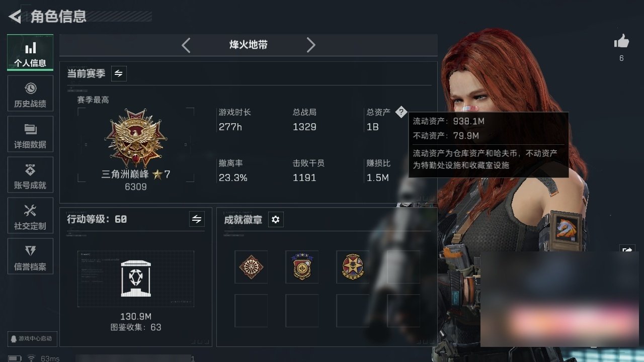Switch to previous mode with left chevron
The height and width of the screenshot is (362, 644).
(x=186, y=45)
